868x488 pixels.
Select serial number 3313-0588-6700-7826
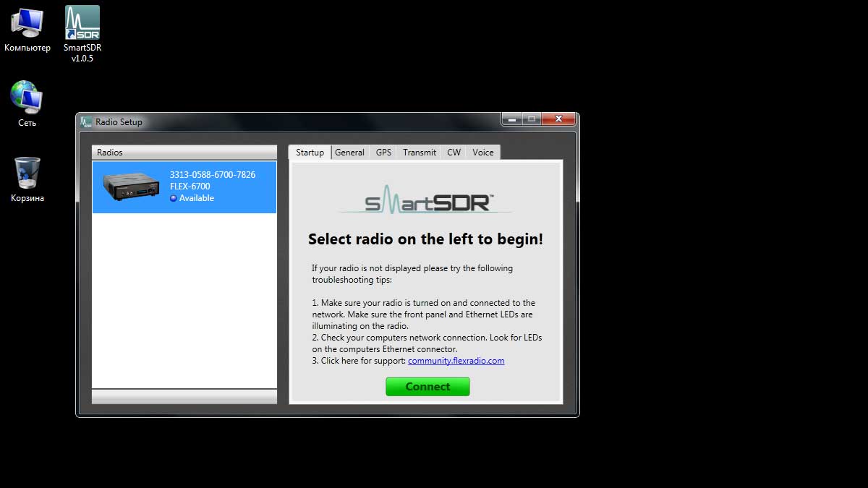coord(213,175)
